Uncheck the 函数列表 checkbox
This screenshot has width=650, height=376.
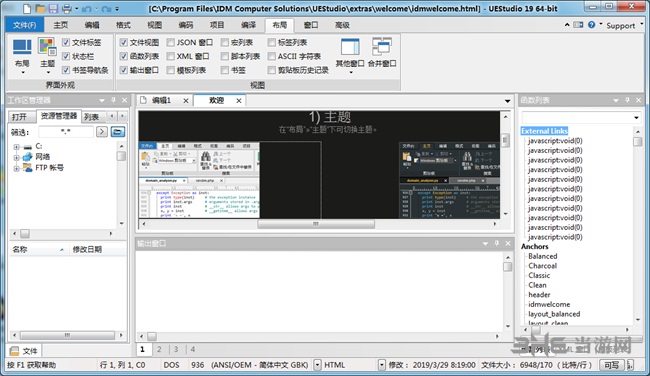point(123,56)
